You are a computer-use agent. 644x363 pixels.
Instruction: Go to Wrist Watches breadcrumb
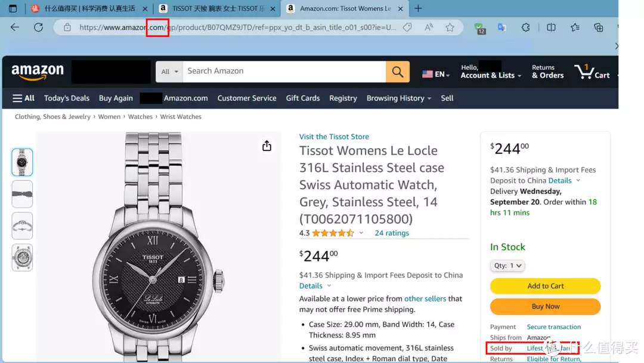(181, 117)
